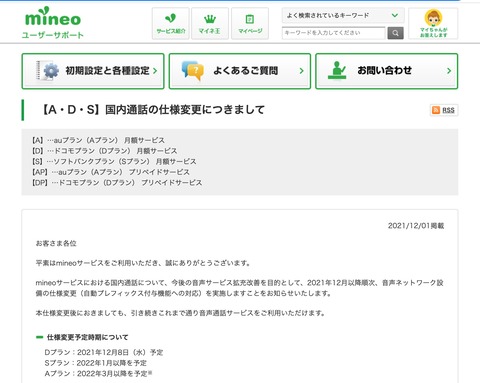The height and width of the screenshot is (383, 480).
Task: Click the orange RSS feed icon
Action: 436,110
